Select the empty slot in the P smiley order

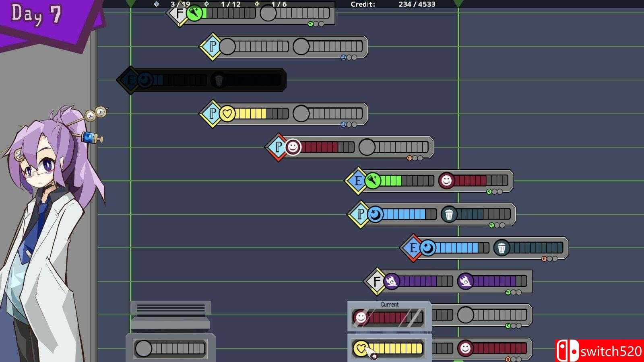[x=367, y=147]
